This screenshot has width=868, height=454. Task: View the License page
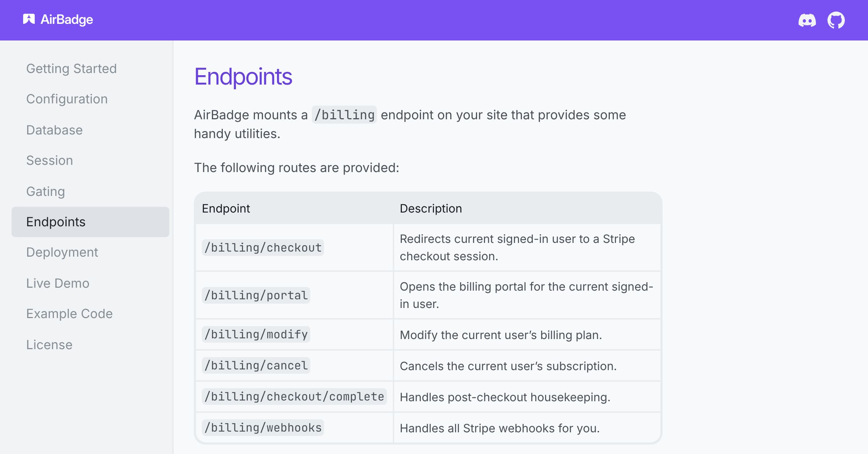click(x=49, y=344)
